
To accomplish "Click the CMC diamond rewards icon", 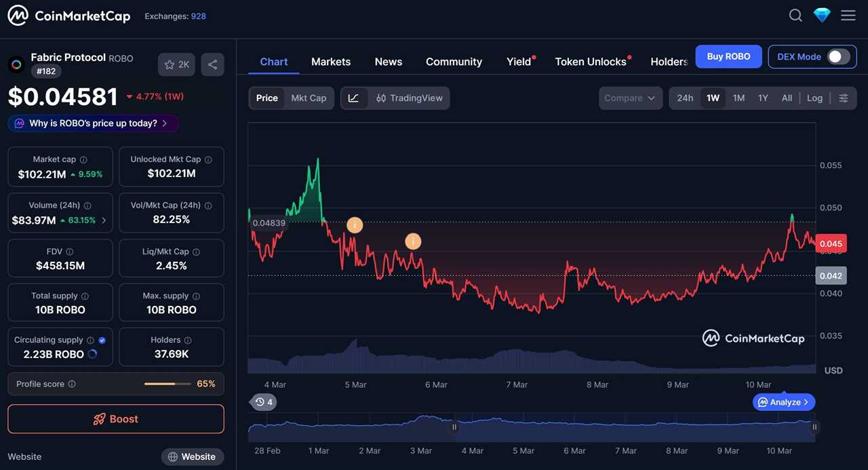I will point(821,14).
